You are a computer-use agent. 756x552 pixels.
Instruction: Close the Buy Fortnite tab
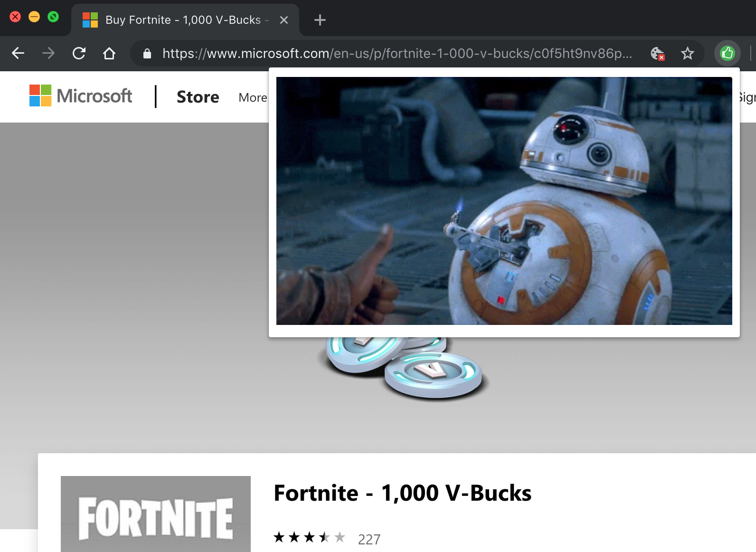(x=284, y=20)
